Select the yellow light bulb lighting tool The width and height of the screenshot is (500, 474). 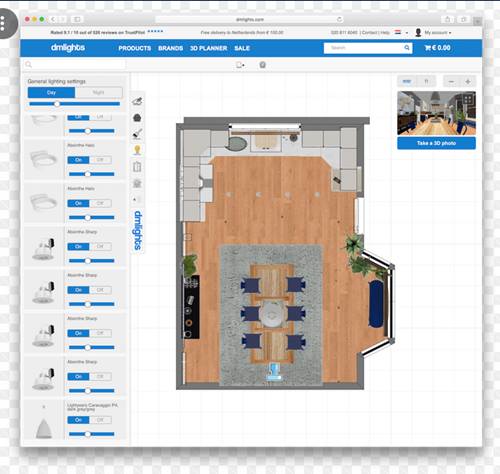pyautogui.click(x=137, y=150)
